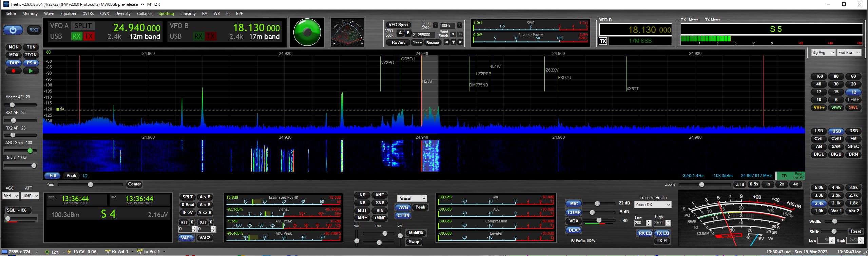This screenshot has width=868, height=256.
Task: Adjust the MIC gain slider
Action: coord(599,203)
